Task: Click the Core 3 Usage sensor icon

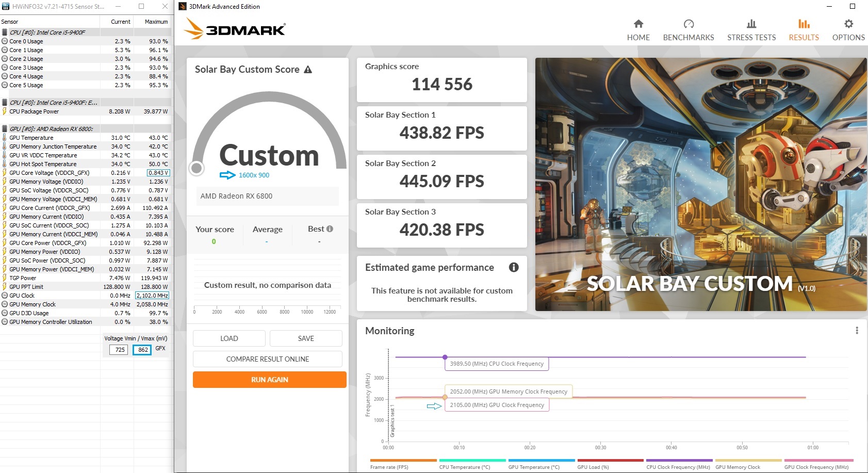Action: coord(5,68)
